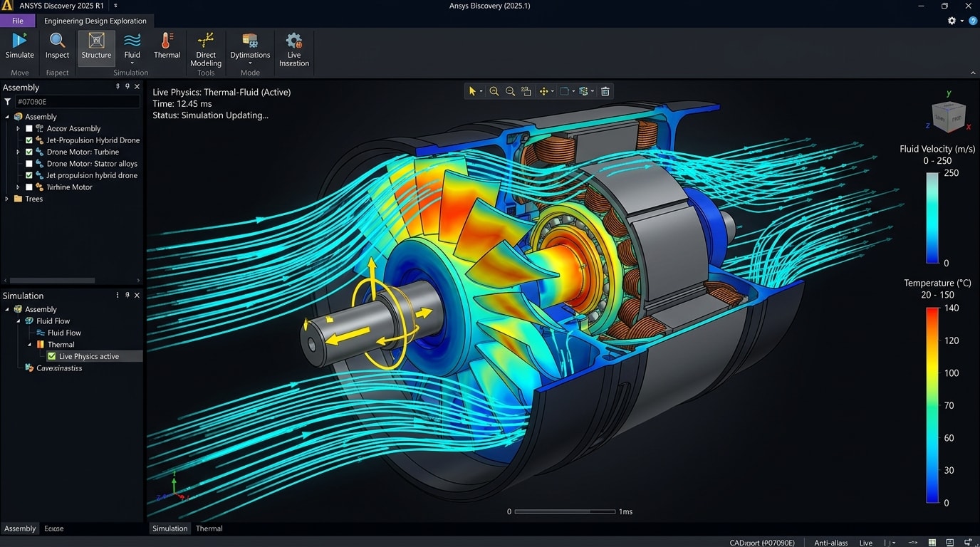Click the zoom in magnifier
Viewport: 980px width, 547px height.
pyautogui.click(x=494, y=91)
